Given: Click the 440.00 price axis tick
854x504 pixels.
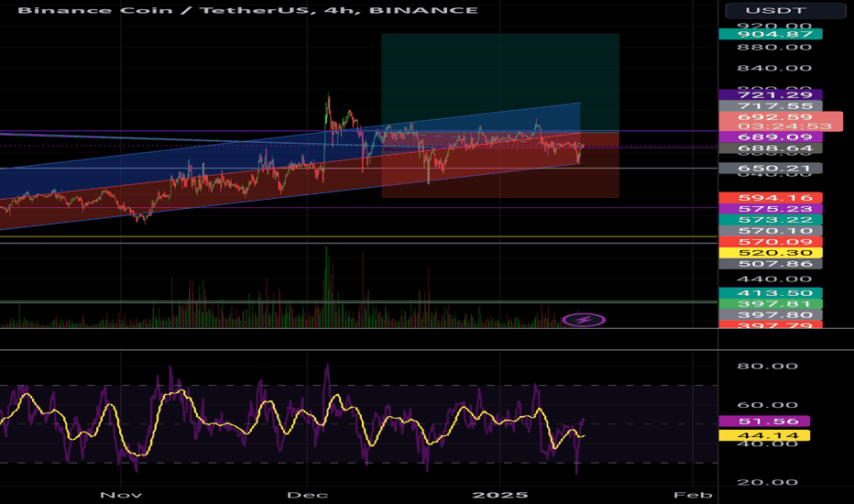Looking at the screenshot, I should (x=774, y=279).
